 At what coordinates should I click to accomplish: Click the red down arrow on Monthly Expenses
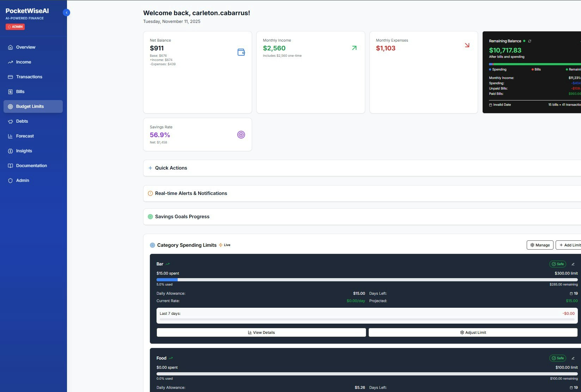pos(467,45)
